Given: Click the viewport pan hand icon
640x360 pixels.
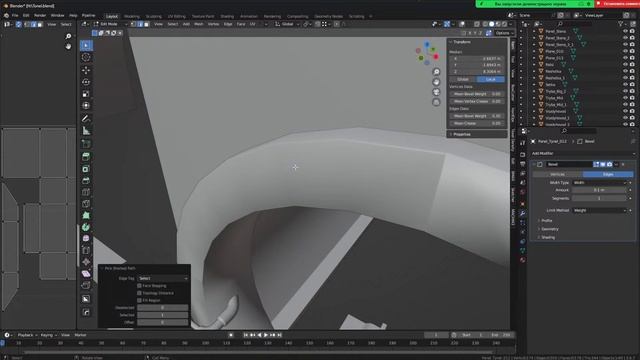Looking at the screenshot, I should coord(436,82).
